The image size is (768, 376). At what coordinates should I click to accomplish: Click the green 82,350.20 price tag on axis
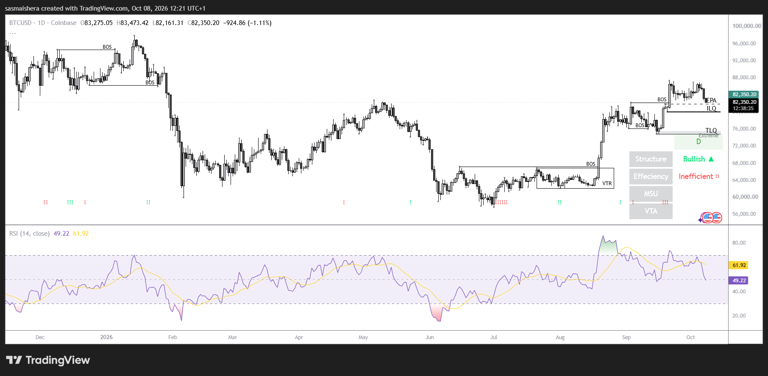pyautogui.click(x=744, y=94)
